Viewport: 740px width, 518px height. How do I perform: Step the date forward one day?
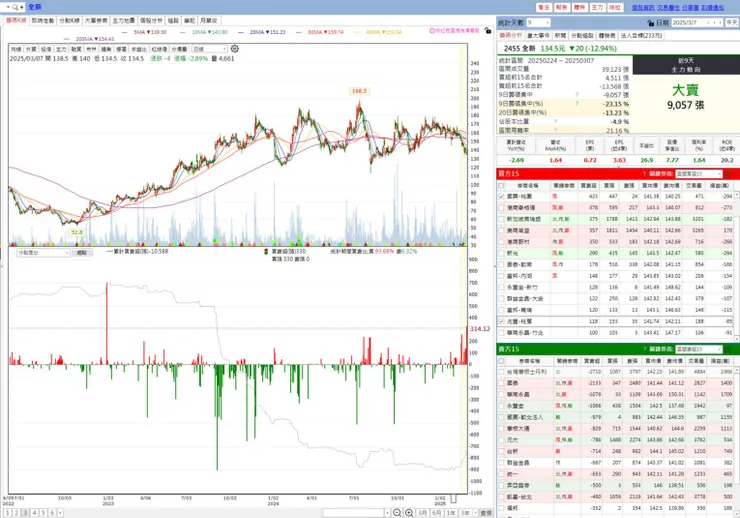(720, 23)
